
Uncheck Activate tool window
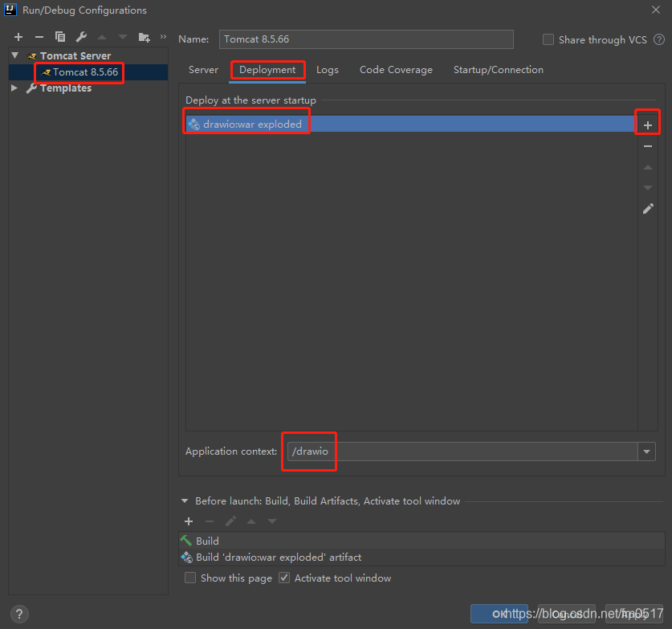284,578
